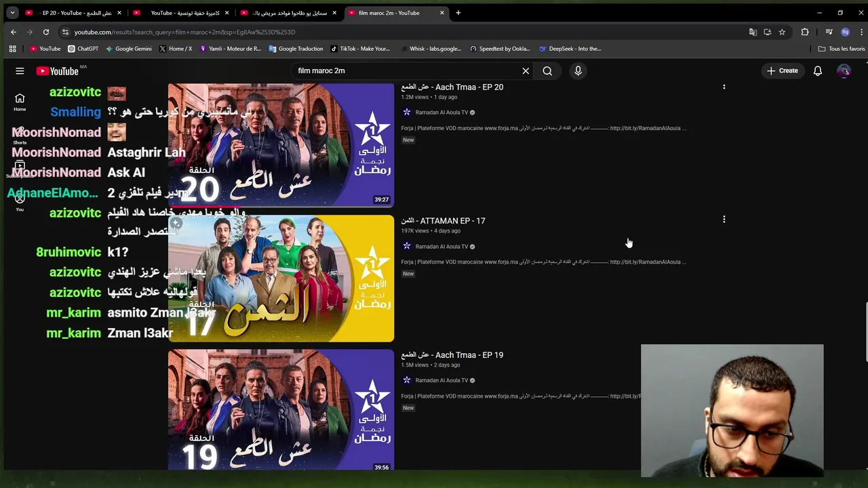Expand the 'Tous les favoris' bookmarks folder

(x=841, y=49)
